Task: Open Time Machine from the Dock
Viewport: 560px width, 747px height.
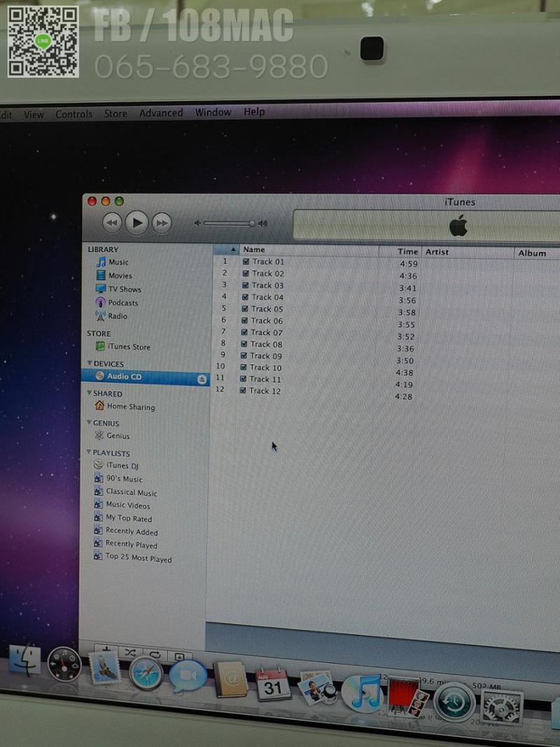Action: click(454, 701)
